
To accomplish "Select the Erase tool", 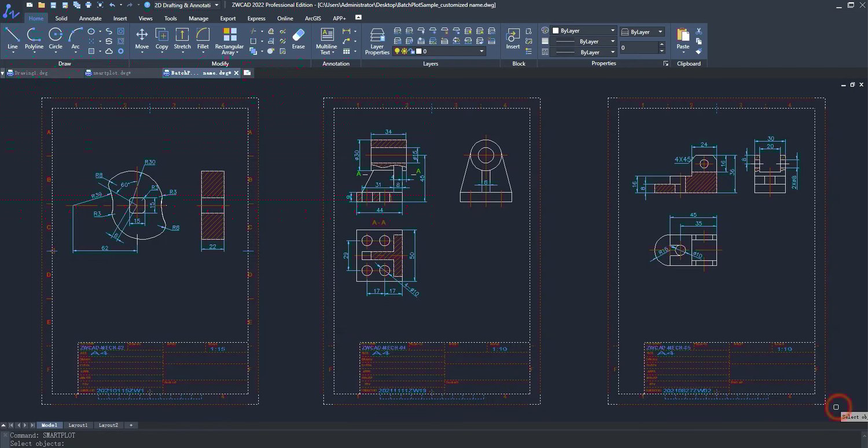I will 298,38.
